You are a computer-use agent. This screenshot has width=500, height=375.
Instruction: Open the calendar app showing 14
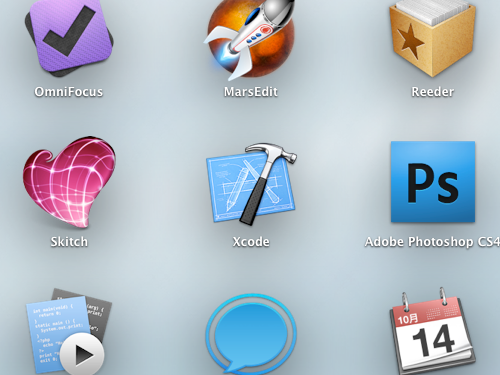click(x=433, y=331)
